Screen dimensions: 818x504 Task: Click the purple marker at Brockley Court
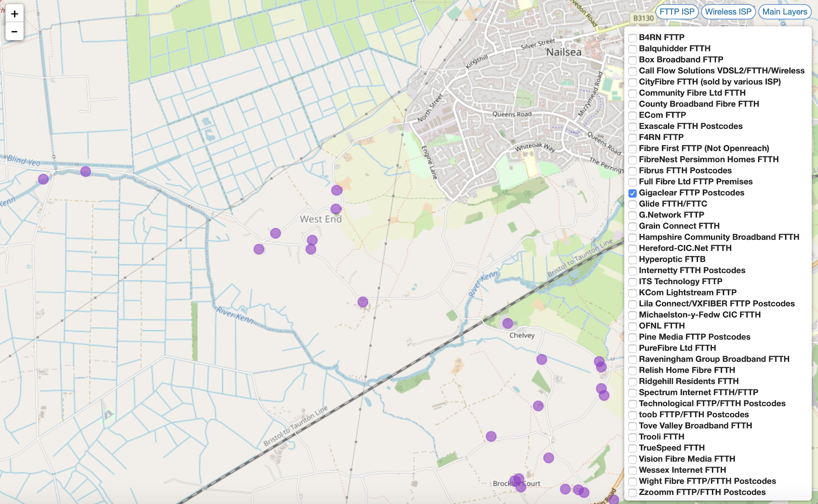point(518,479)
